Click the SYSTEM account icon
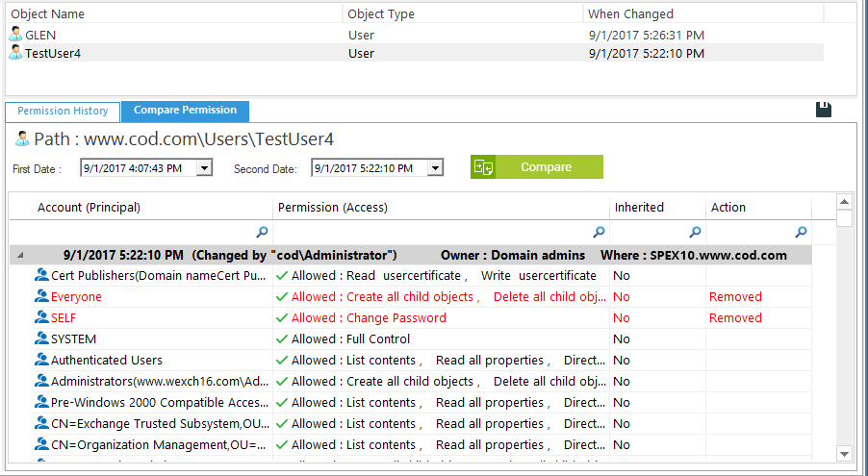The width and height of the screenshot is (868, 476). coord(41,338)
